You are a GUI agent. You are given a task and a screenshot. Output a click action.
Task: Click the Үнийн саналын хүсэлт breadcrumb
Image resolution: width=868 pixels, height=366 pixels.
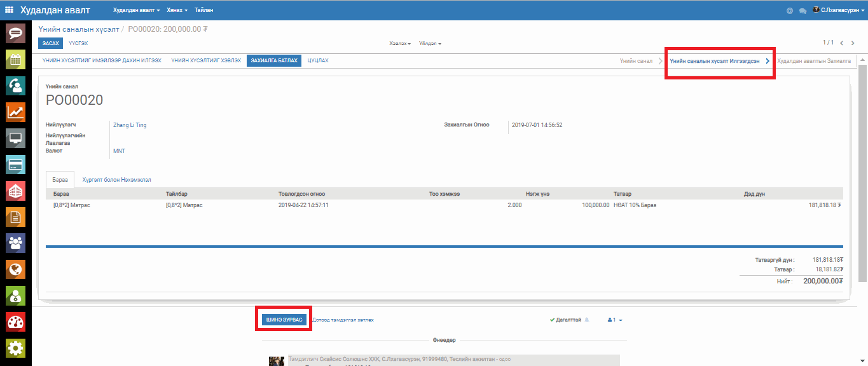click(78, 29)
